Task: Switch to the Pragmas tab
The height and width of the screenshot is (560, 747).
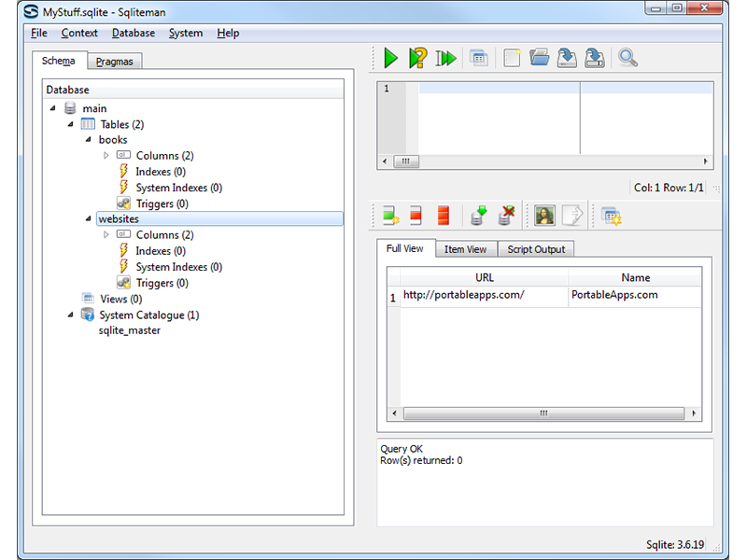Action: [x=115, y=62]
